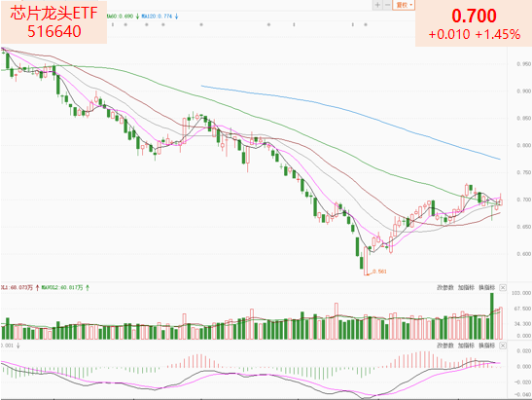Screen dimensions: 532x400
Task: Select the candlestick marked with the 0.561 low
Action: click(x=366, y=261)
